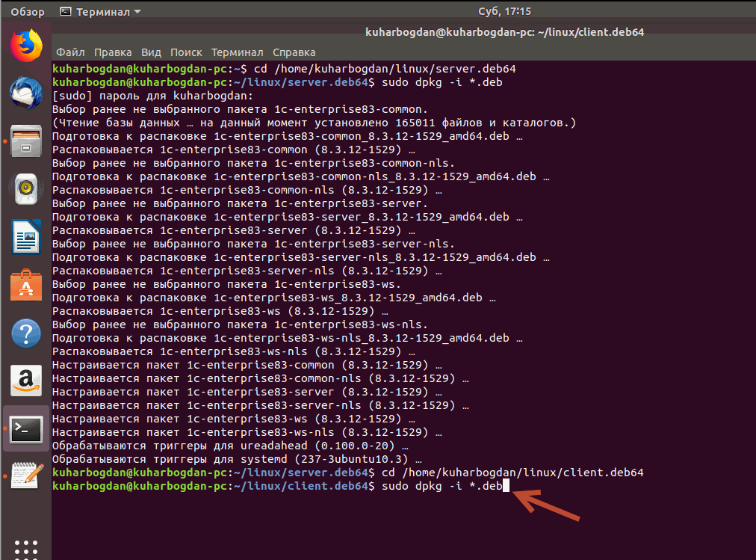Open Rhythmbox music player
The height and width of the screenshot is (560, 756).
click(x=25, y=189)
